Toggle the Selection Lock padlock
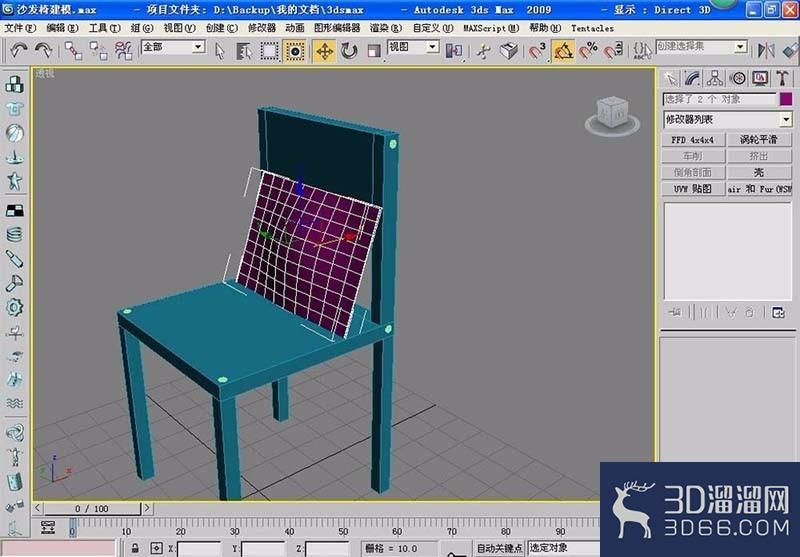Screen dimensions: 800x557 135,548
